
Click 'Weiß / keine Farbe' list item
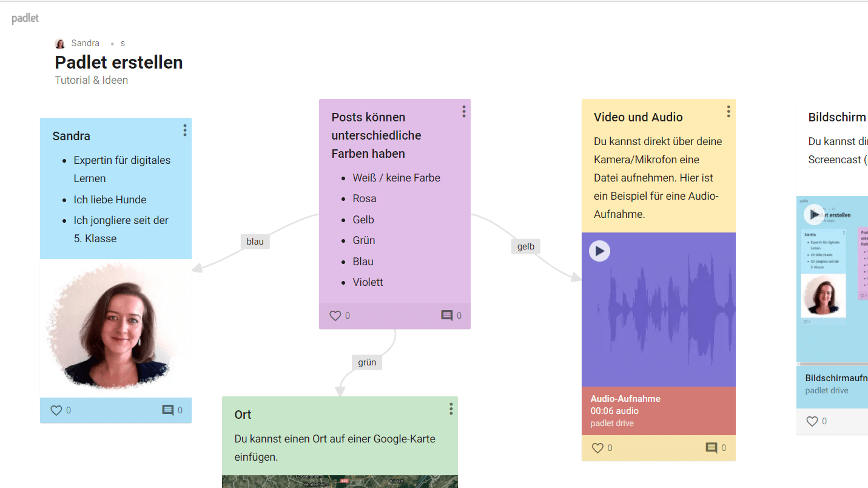coord(397,178)
